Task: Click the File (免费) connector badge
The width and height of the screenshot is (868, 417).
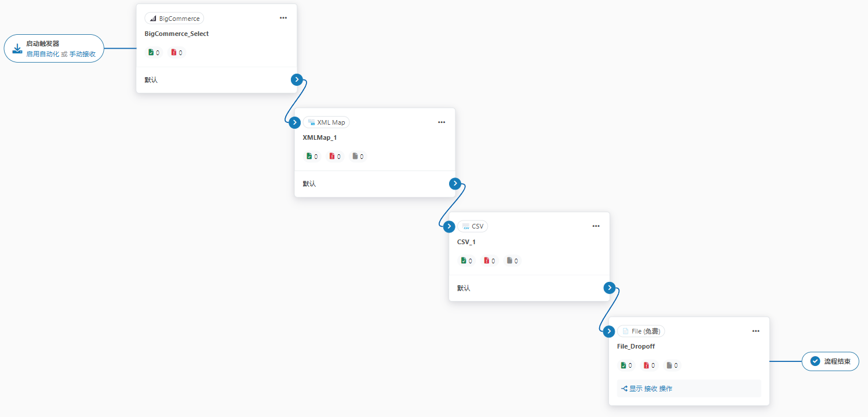Action: [641, 331]
